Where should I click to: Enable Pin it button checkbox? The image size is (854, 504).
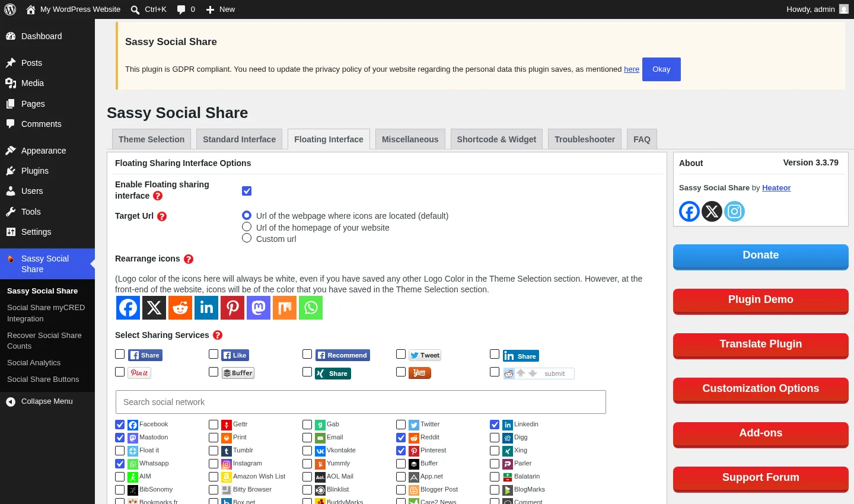(120, 372)
